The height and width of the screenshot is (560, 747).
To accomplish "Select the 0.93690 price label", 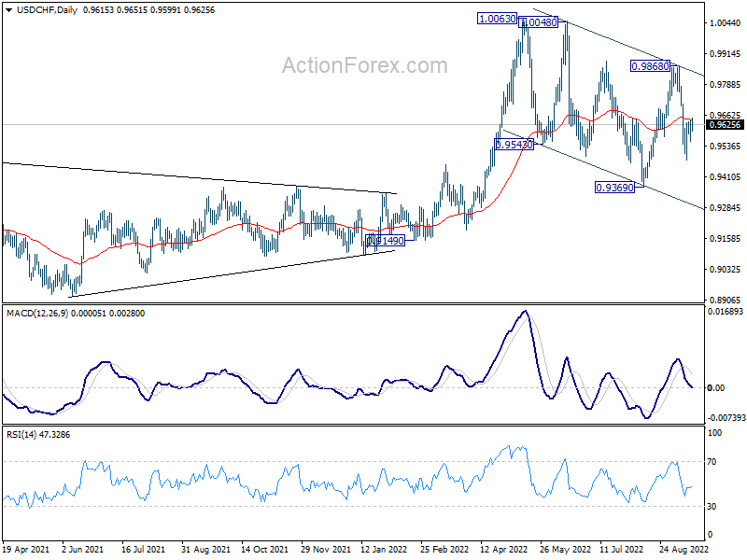I will click(615, 188).
